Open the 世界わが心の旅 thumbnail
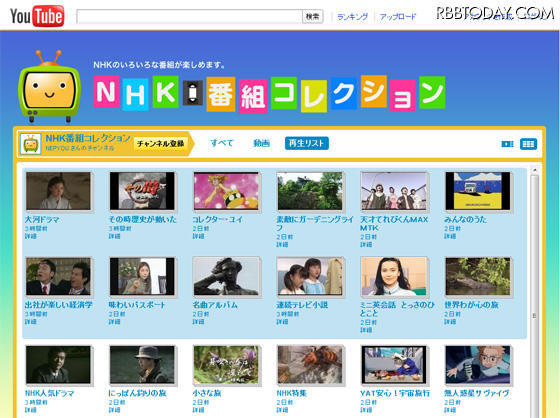This screenshot has width=560, height=418. tap(478, 276)
